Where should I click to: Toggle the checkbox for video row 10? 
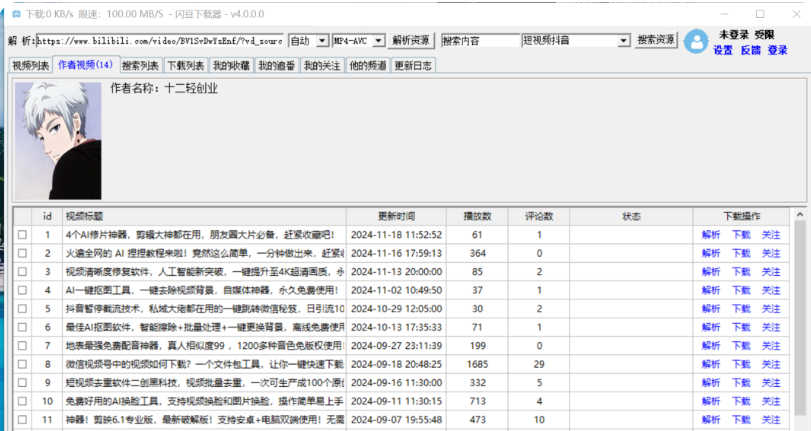pos(22,401)
